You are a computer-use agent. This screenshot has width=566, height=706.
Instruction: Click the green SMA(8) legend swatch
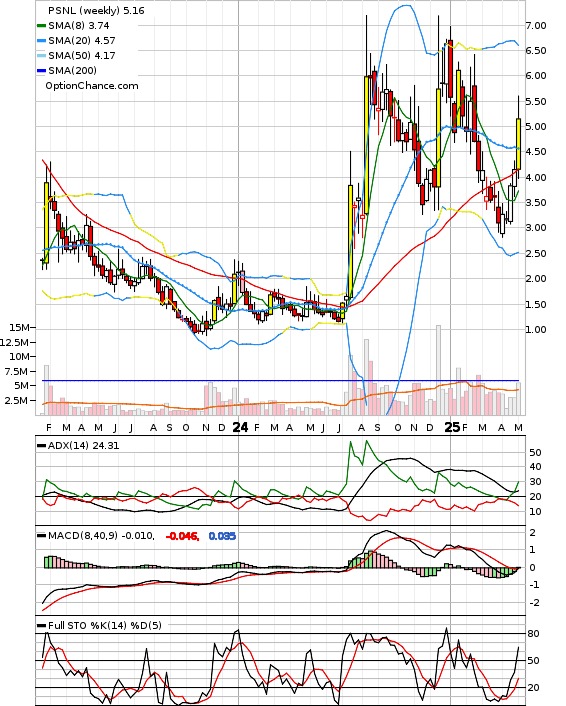(41, 26)
